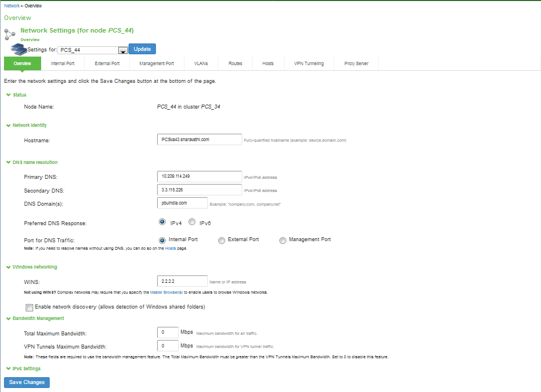Select IPv6 as preferred DNS response
The height and width of the screenshot is (392, 541).
192,222
